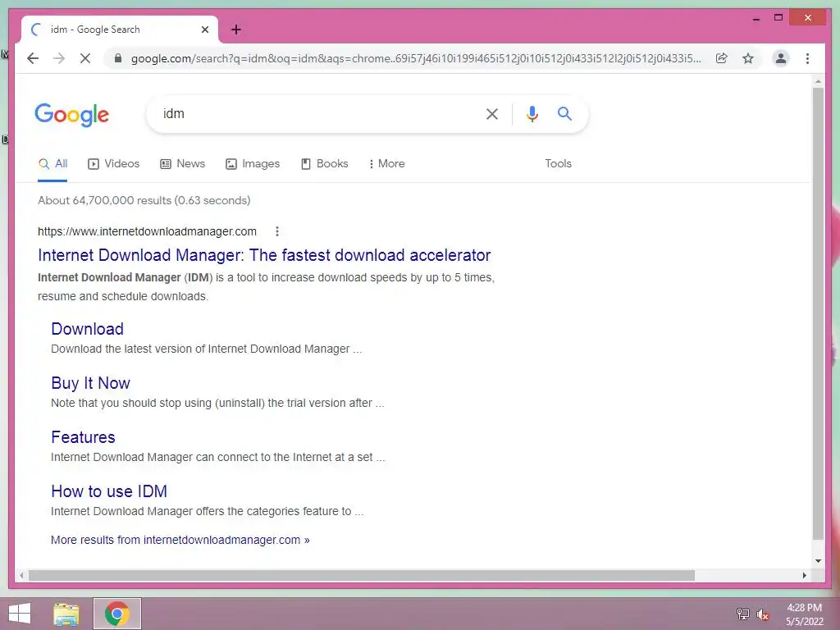Viewport: 840px width, 630px height.
Task: Share this page using the share icon
Action: (x=722, y=58)
